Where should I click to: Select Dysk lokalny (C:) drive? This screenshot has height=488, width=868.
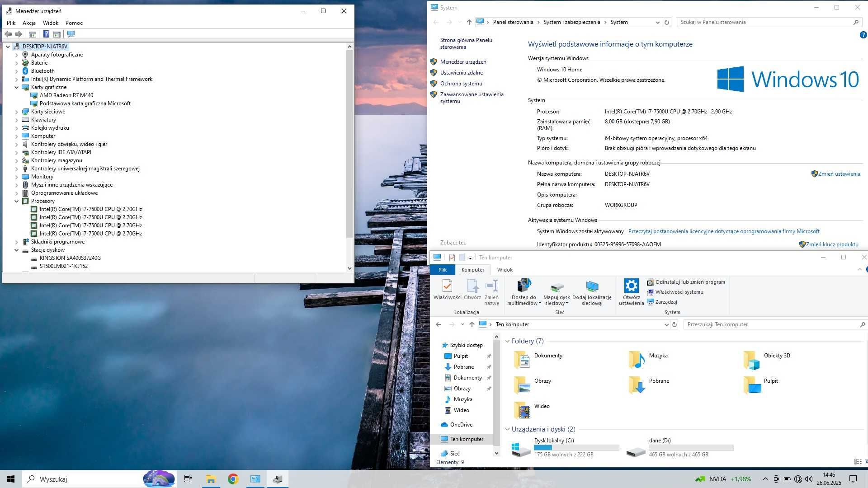565,447
